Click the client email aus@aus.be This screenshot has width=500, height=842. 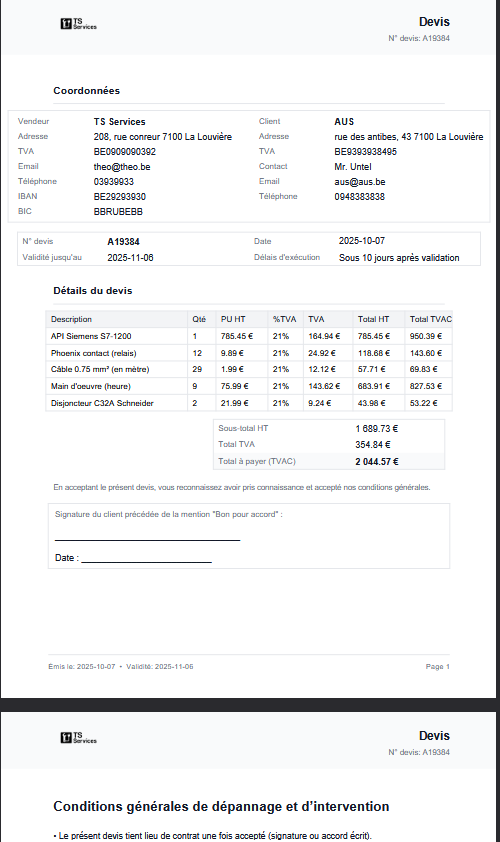[360, 182]
